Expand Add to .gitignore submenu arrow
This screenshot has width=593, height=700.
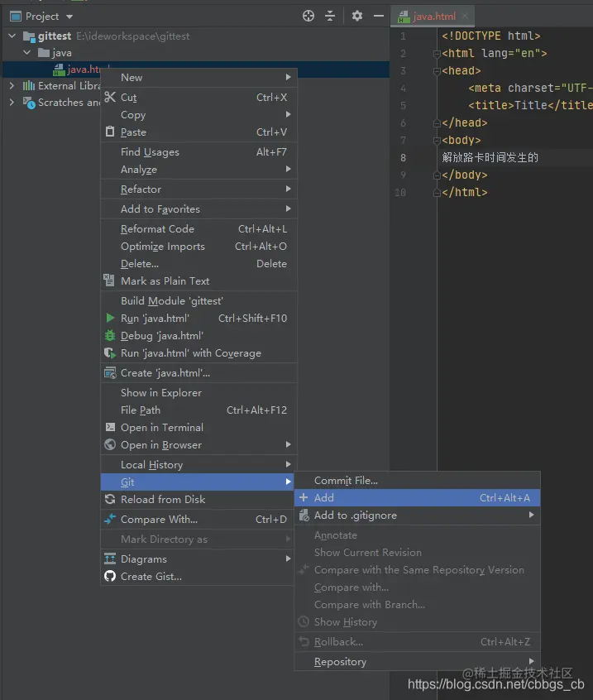pos(531,515)
